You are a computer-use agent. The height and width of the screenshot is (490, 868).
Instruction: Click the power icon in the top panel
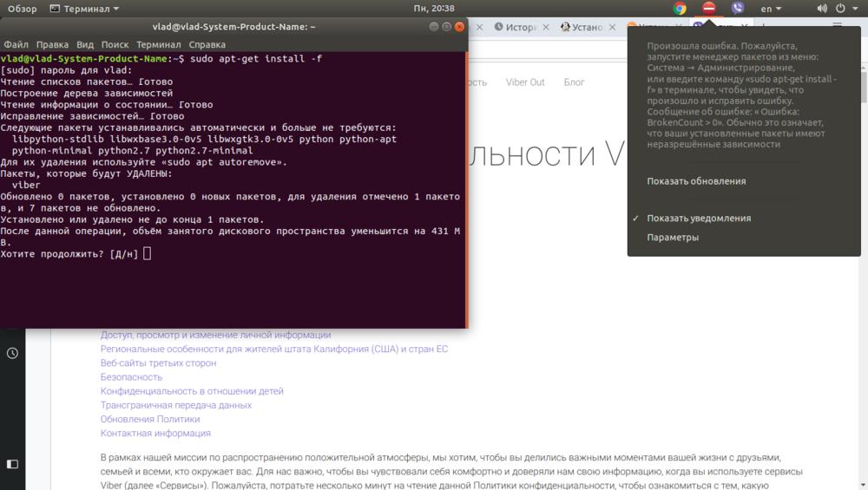(x=840, y=9)
